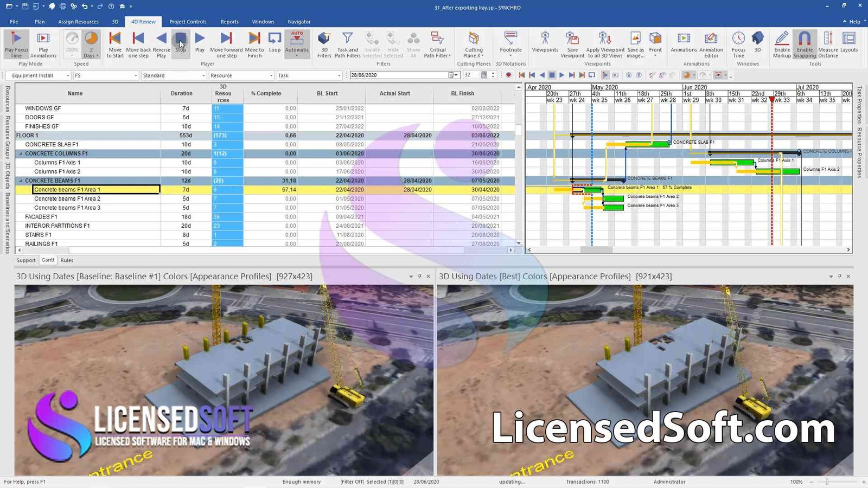The image size is (868, 488).
Task: Apply Viewpoint to all 3D Views
Action: 605,44
